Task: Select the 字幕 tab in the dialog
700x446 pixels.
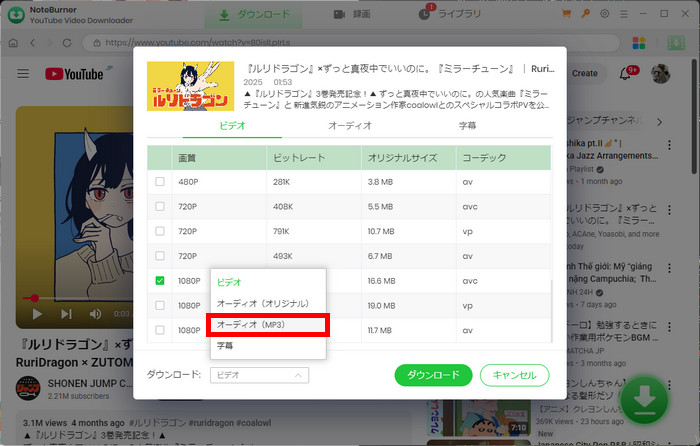Action: coord(467,126)
